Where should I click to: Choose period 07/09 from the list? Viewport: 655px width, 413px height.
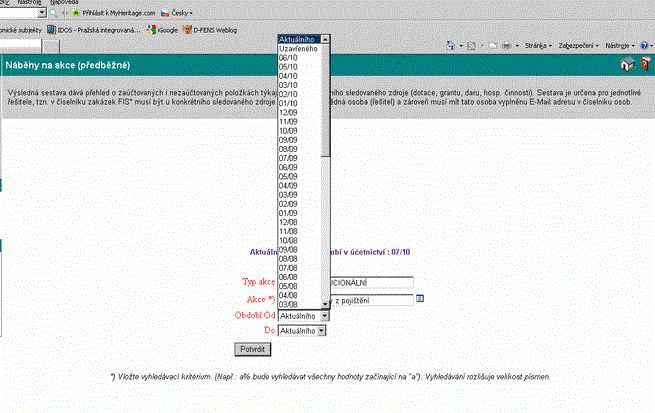tap(300, 158)
